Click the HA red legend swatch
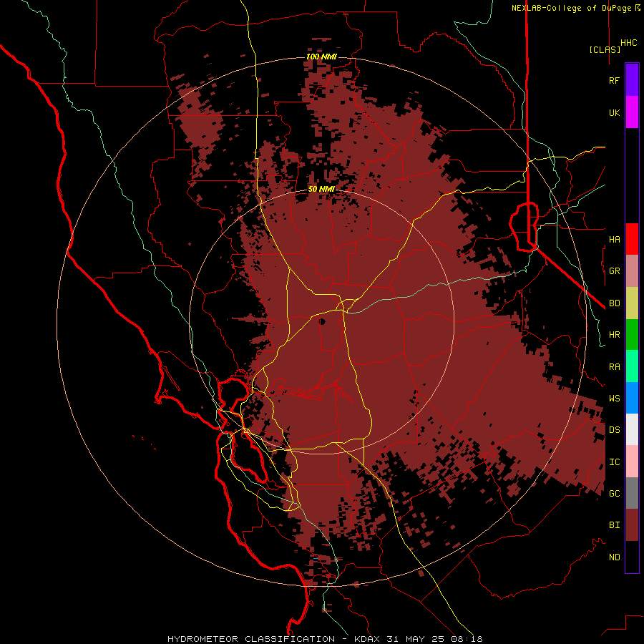 [632, 239]
